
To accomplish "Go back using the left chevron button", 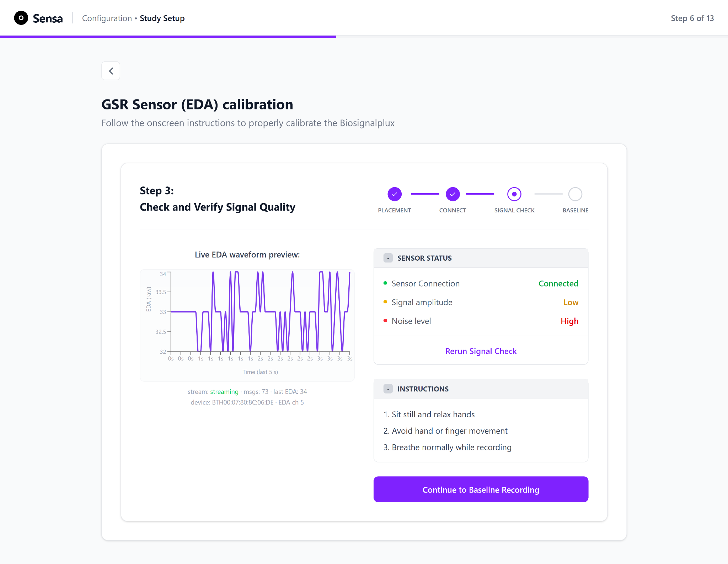I will [111, 71].
